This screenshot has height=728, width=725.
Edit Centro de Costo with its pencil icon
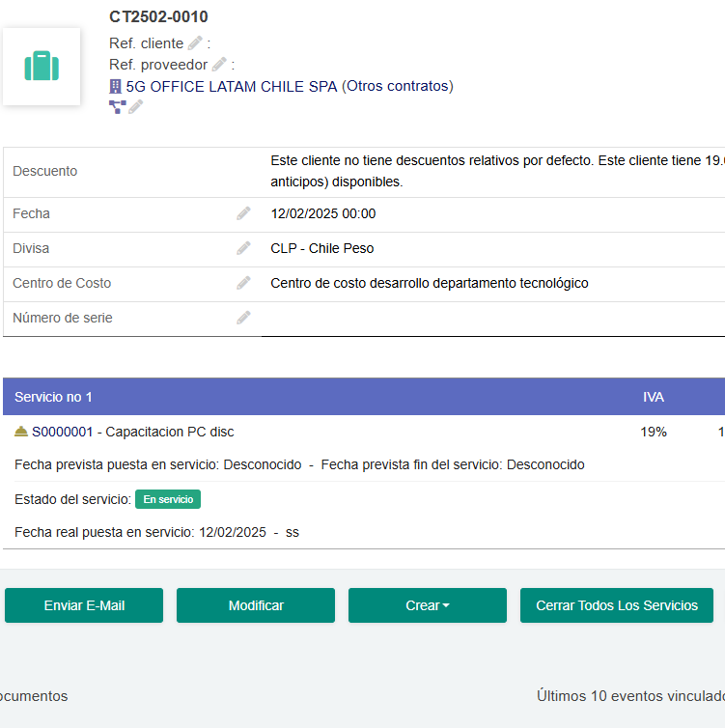pos(243,283)
